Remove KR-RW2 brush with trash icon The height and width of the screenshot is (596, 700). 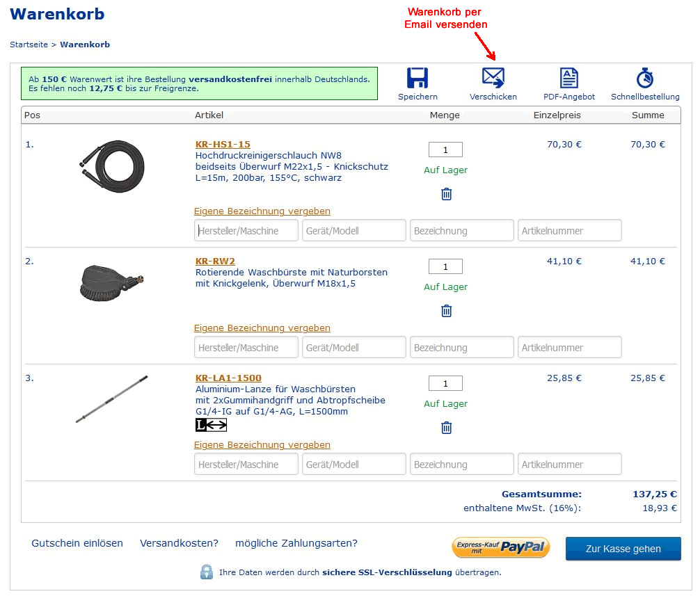tap(446, 311)
